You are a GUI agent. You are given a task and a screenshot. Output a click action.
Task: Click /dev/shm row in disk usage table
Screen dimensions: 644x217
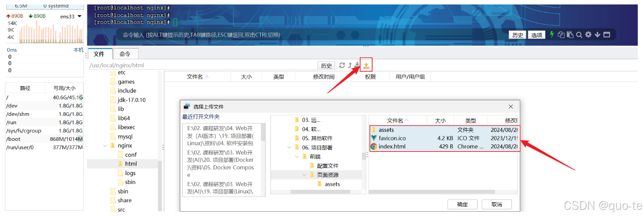click(x=44, y=114)
